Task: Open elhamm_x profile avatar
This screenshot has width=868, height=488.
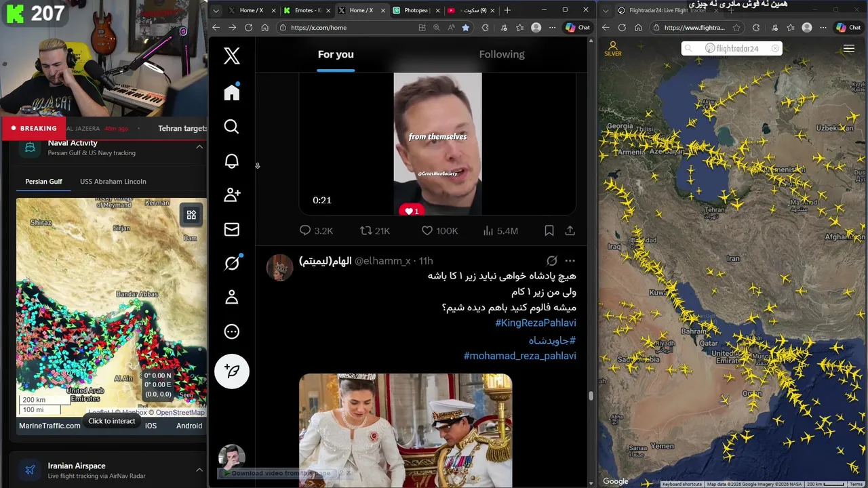Action: click(279, 267)
